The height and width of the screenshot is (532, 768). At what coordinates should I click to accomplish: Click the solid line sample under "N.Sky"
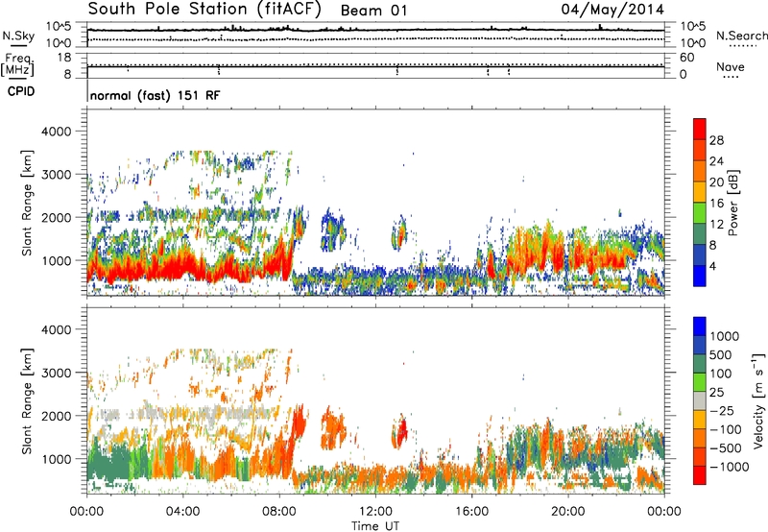pos(18,45)
